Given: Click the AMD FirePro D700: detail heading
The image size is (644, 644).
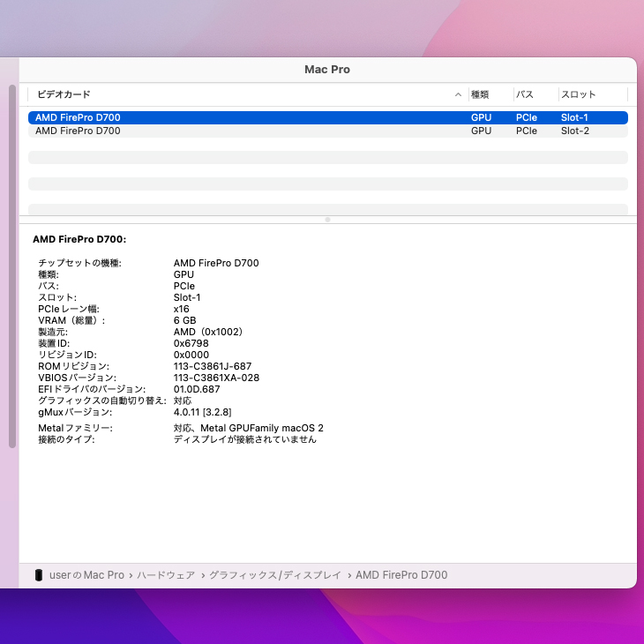Looking at the screenshot, I should click(79, 239).
